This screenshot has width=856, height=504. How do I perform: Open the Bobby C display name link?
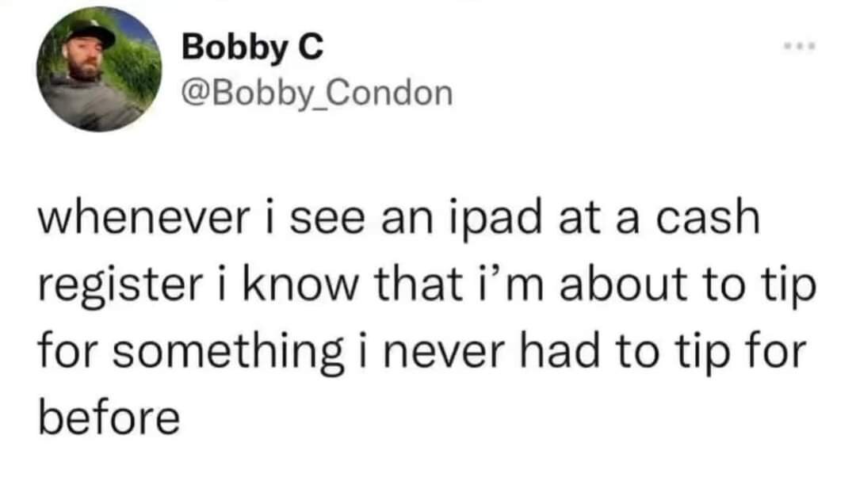click(x=252, y=49)
